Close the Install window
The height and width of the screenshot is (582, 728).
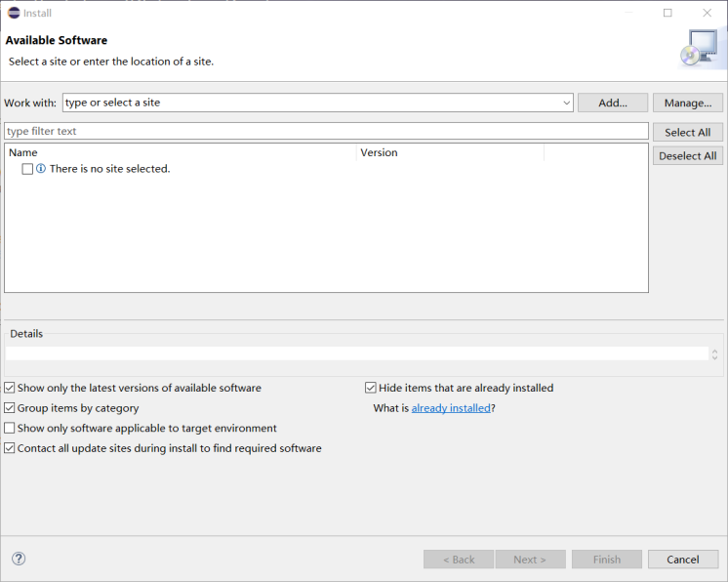(x=708, y=13)
